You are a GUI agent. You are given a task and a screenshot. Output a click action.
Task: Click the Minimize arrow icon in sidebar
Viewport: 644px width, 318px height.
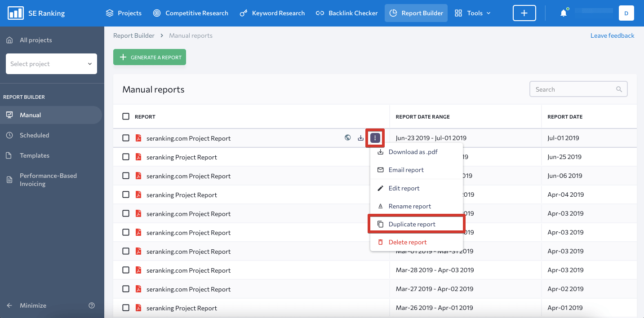(9, 305)
